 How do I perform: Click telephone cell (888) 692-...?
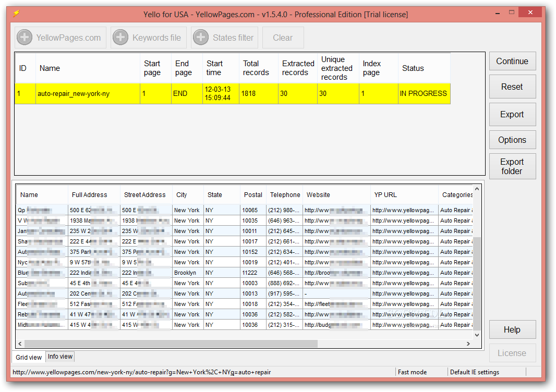pos(284,283)
